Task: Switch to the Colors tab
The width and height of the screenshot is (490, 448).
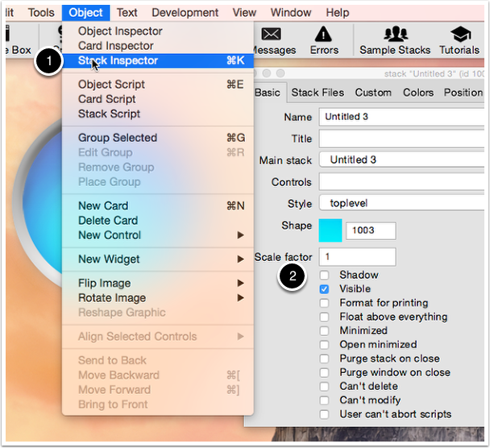Action: pos(418,93)
